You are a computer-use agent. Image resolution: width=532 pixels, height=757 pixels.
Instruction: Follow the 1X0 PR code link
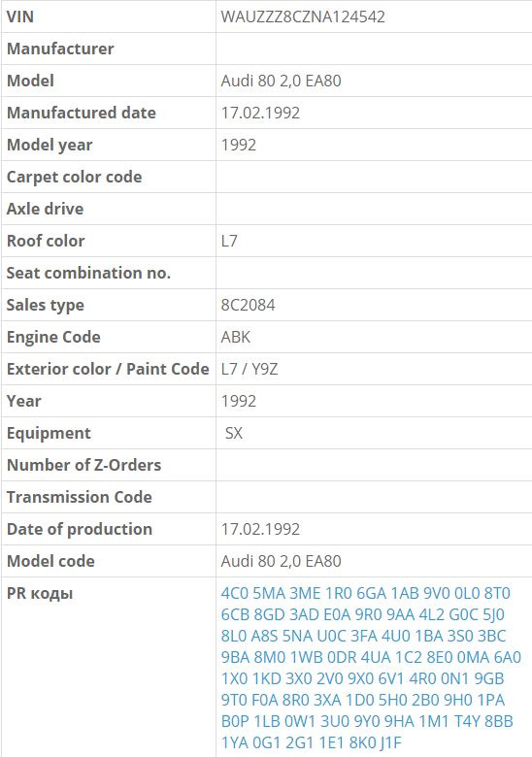tap(234, 678)
